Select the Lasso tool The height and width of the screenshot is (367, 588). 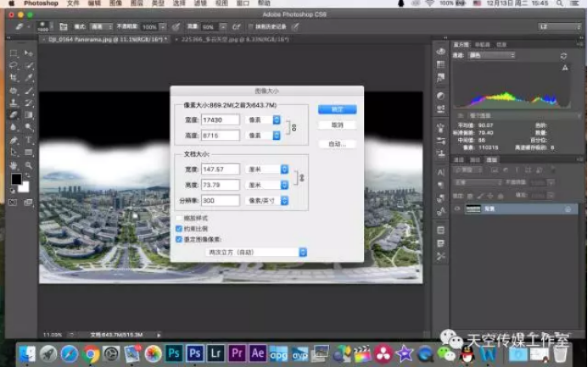[14, 64]
